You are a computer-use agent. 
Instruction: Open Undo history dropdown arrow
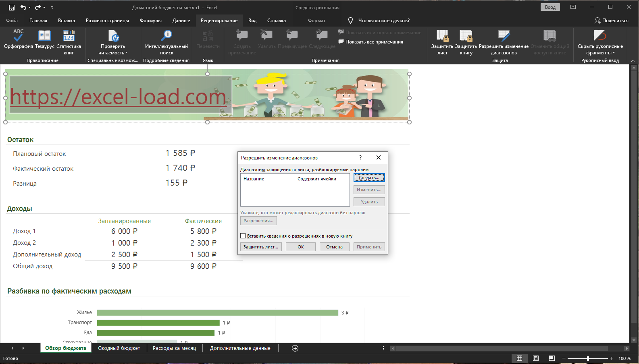[30, 7]
